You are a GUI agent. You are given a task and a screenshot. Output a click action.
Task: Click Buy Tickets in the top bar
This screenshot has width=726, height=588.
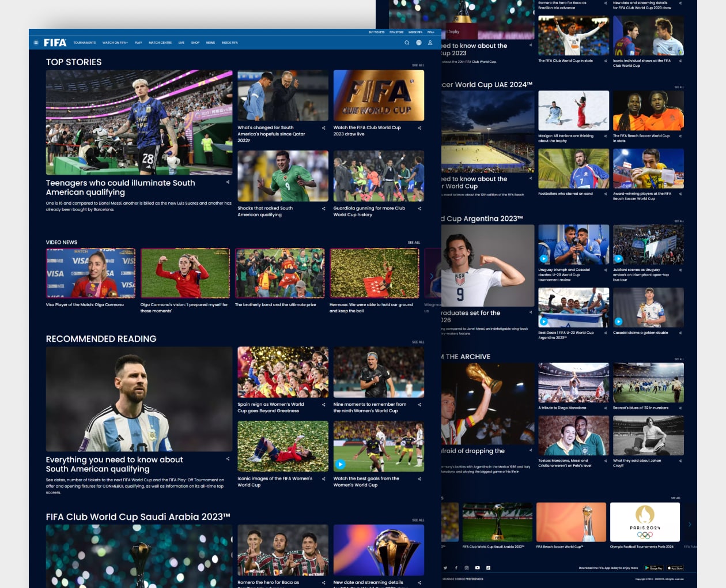377,32
